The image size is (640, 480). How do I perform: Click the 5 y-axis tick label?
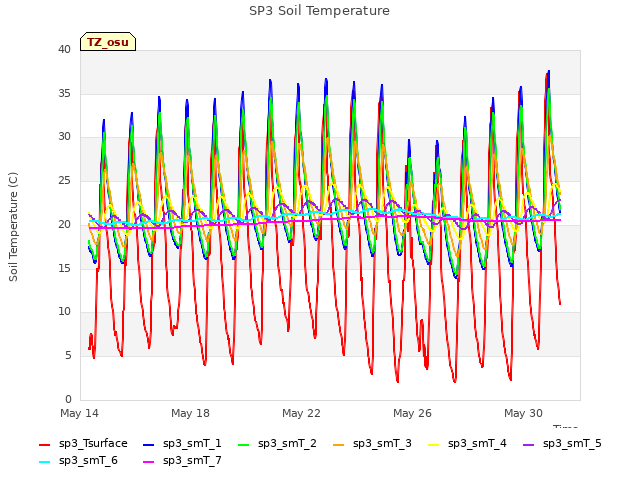click(68, 356)
